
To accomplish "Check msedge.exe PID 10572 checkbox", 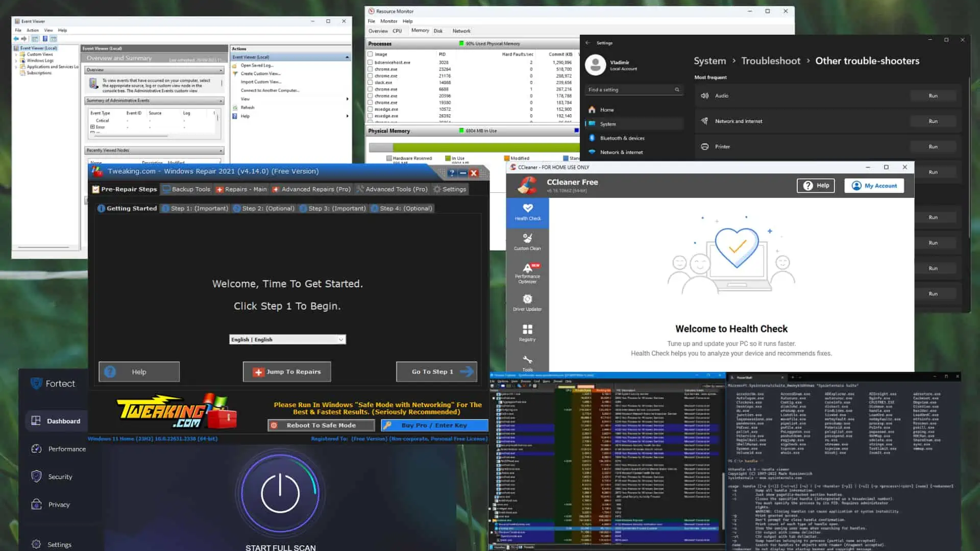I will 371,109.
